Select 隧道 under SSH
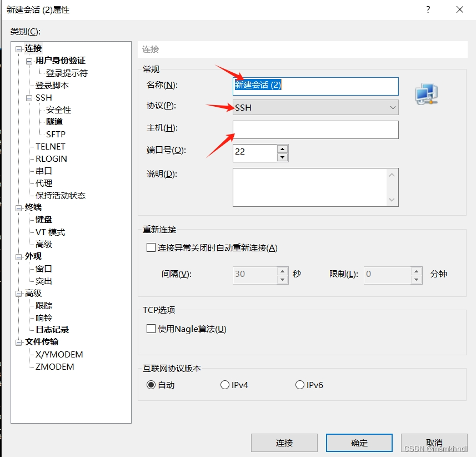Viewport: 476px width, 457px height. [54, 122]
